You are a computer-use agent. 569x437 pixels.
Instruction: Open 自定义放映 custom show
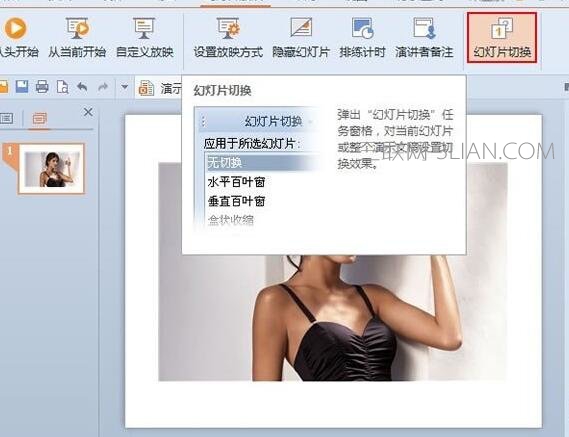coord(144,37)
